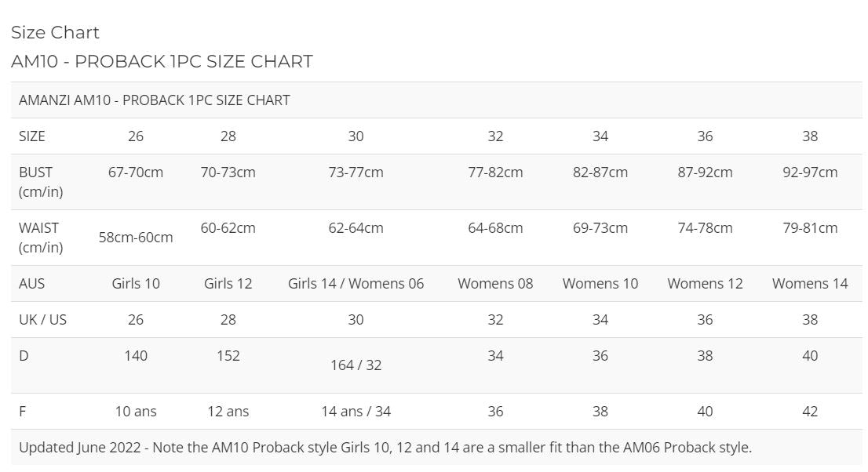Select the "164 / 32" D size cell
868x472 pixels.
pos(356,365)
